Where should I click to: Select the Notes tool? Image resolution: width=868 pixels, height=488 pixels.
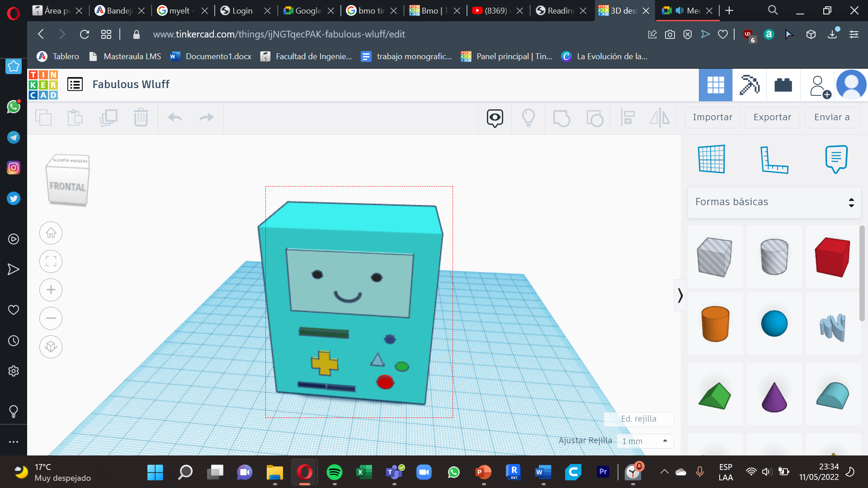[x=836, y=159]
